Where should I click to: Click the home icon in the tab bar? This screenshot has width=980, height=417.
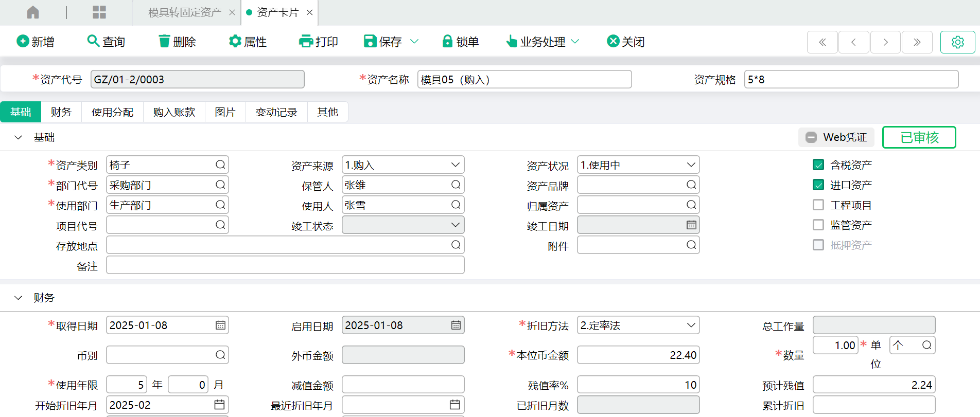click(33, 12)
